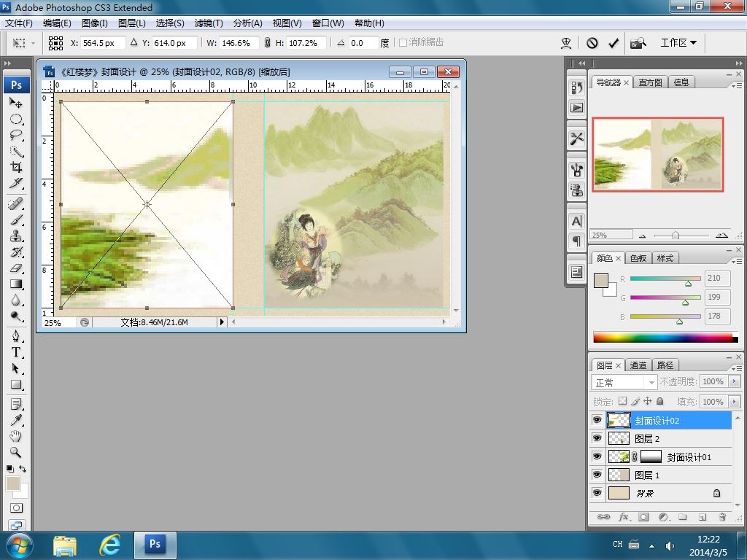Switch to warp mode icon

click(566, 43)
